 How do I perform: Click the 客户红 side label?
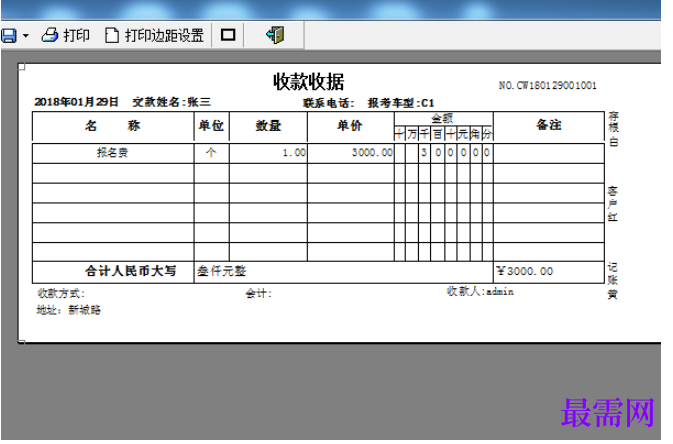613,204
